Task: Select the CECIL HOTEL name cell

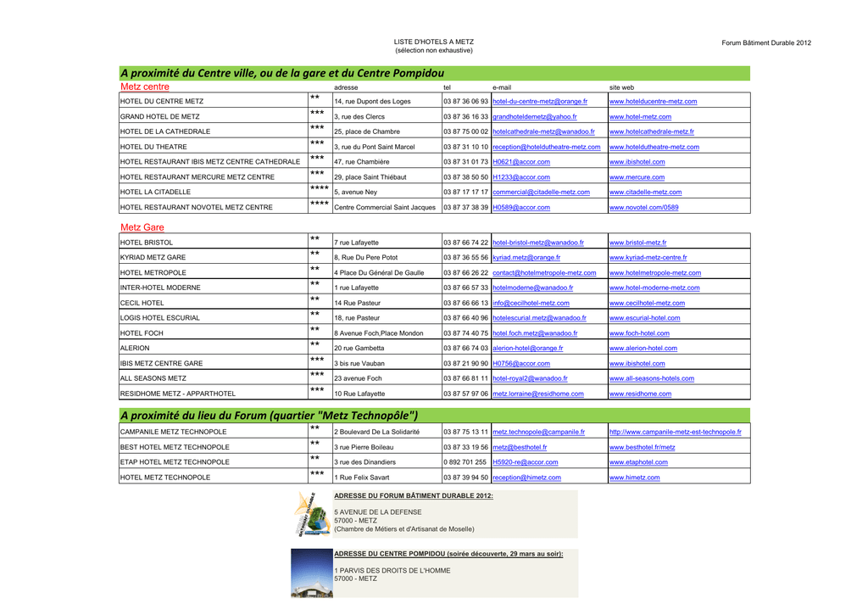Action: (214, 302)
